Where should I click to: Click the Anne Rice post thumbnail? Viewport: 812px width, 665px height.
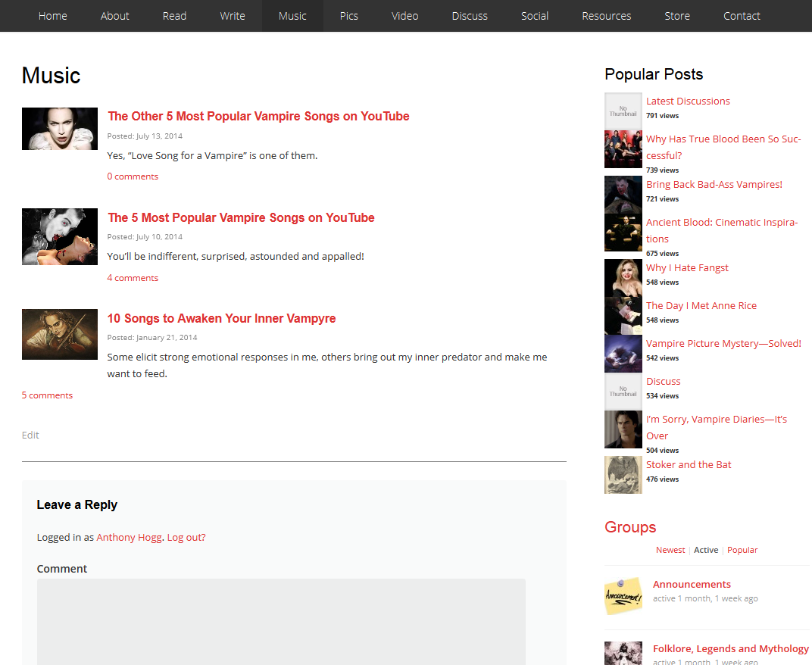click(x=623, y=316)
